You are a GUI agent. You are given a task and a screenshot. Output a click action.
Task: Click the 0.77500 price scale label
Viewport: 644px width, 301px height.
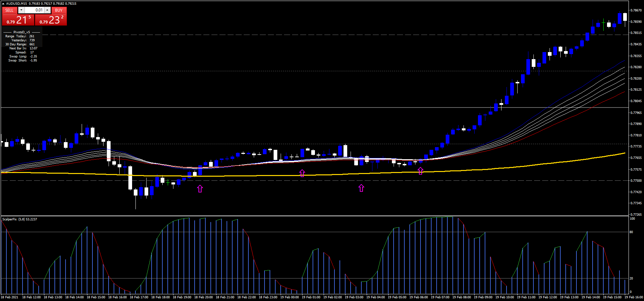coord(636,181)
